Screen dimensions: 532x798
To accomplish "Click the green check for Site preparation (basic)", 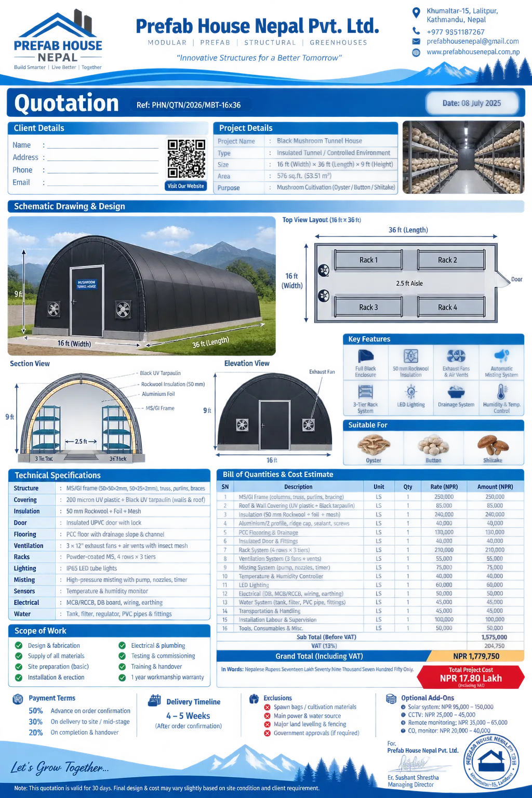I will 19,667.
